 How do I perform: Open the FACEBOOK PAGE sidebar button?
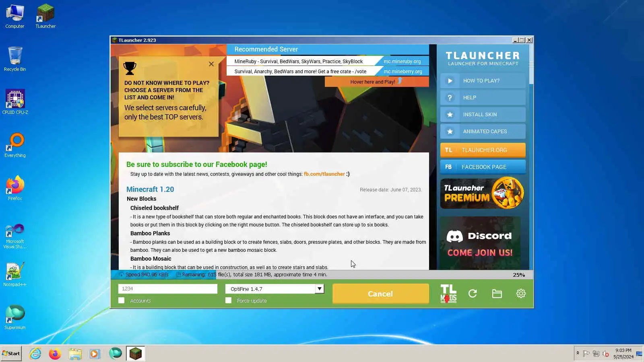483,167
